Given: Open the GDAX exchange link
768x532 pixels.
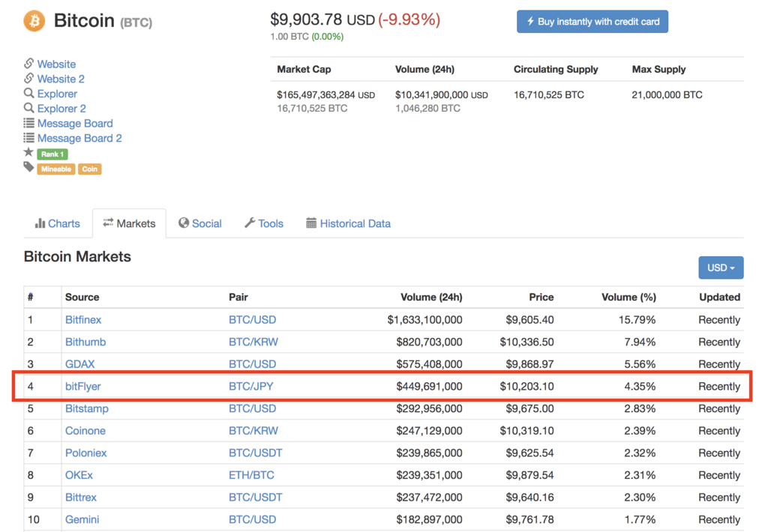Looking at the screenshot, I should pyautogui.click(x=79, y=364).
